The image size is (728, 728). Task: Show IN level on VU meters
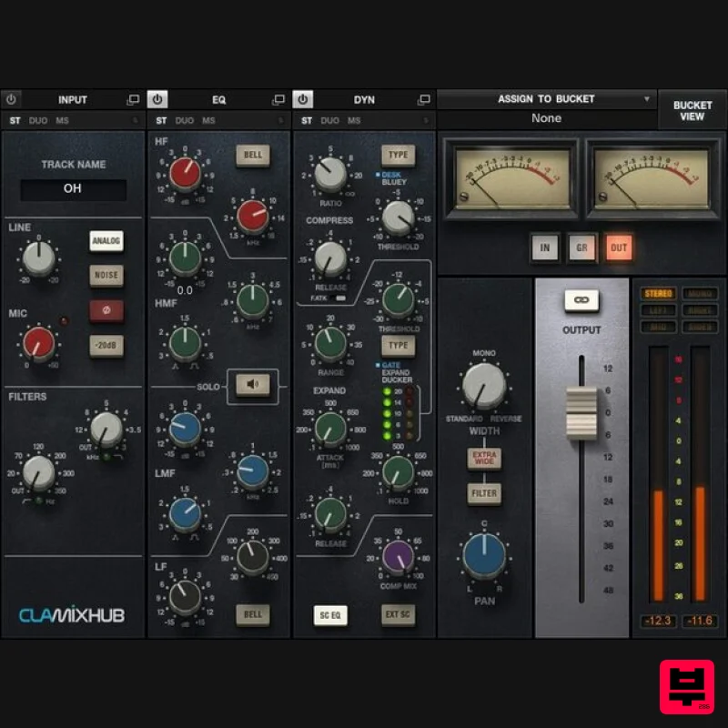pos(544,248)
